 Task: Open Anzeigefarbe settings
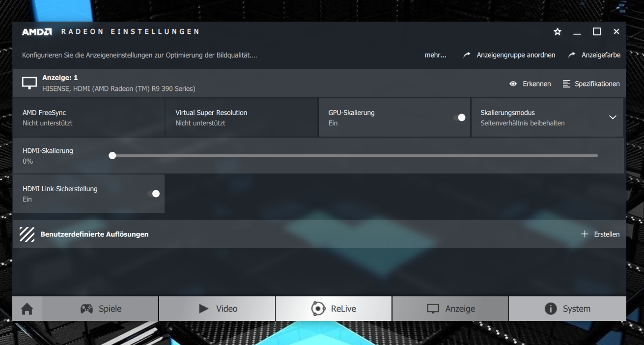(x=601, y=55)
